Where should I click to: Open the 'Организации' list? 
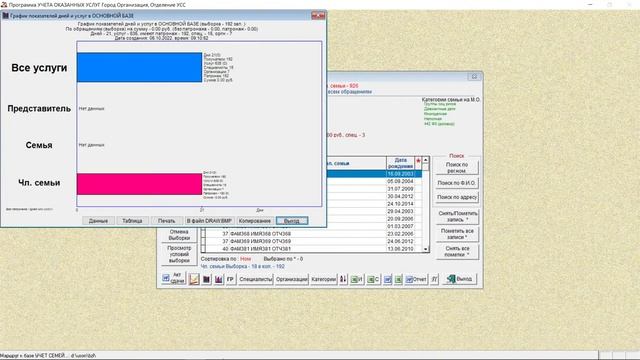[x=291, y=279]
